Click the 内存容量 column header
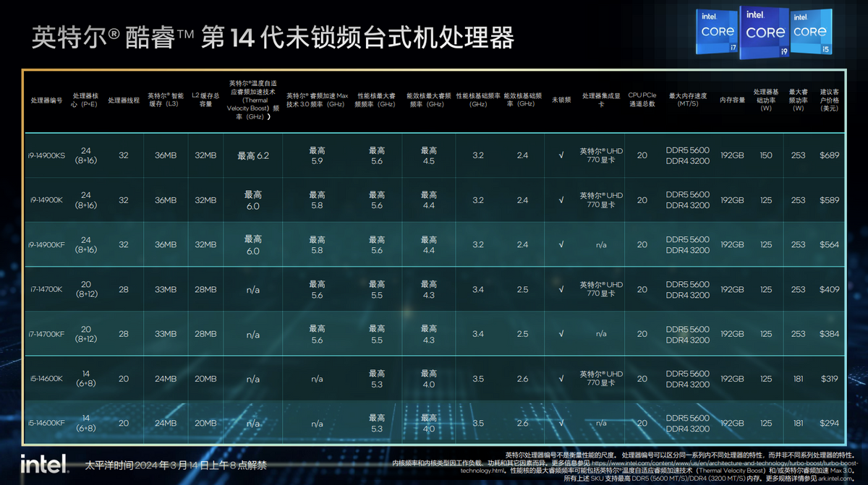The width and height of the screenshot is (868, 485). click(x=732, y=100)
